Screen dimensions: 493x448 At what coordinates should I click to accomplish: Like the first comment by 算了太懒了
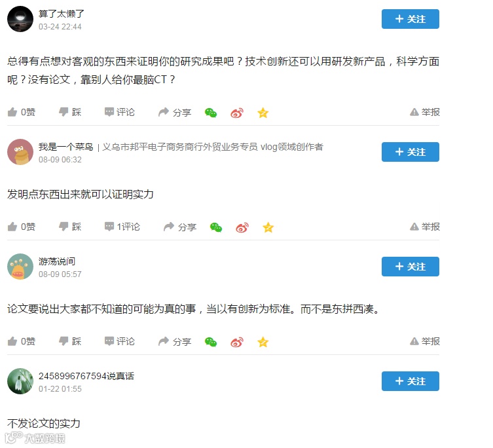(x=22, y=112)
